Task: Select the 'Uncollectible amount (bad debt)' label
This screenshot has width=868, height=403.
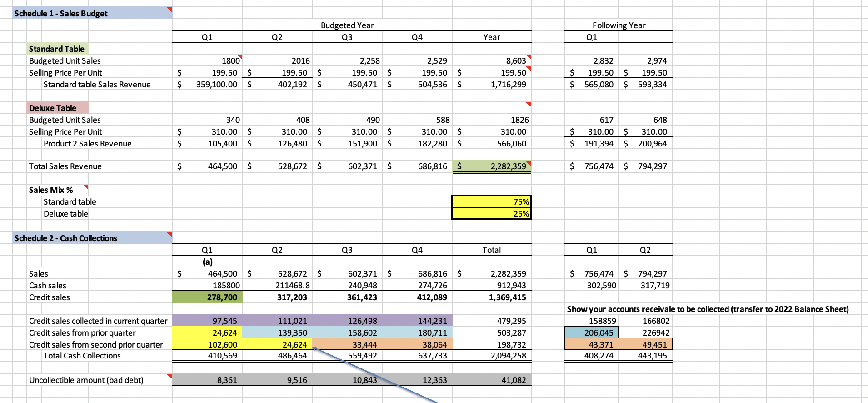Action: (86, 380)
